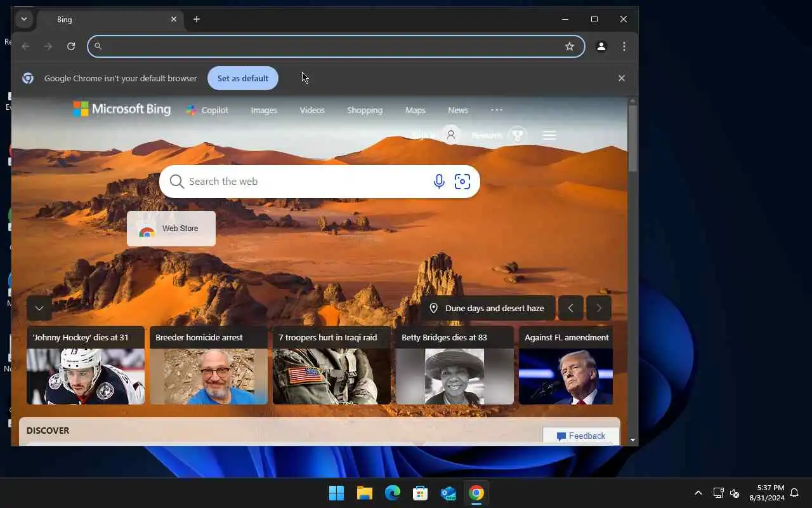Open the Copilot link
This screenshot has width=812, height=508.
pyautogui.click(x=207, y=110)
